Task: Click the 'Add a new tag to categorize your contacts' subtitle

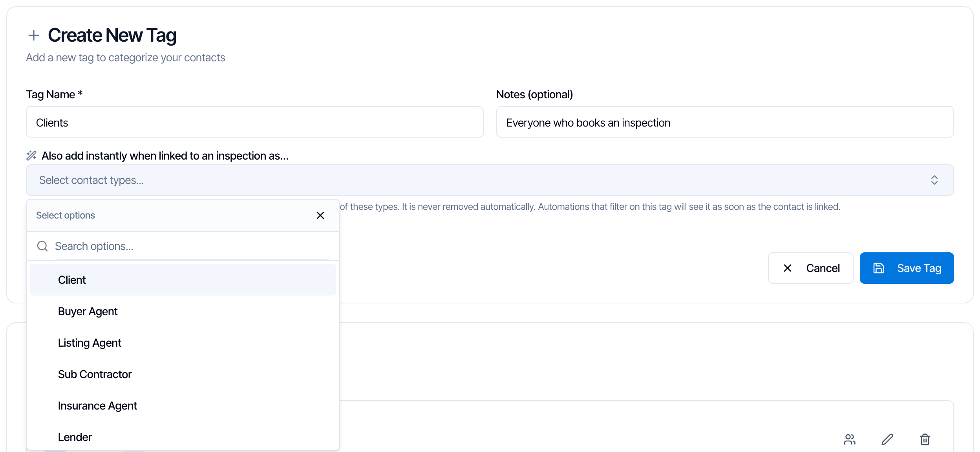Action: point(126,57)
